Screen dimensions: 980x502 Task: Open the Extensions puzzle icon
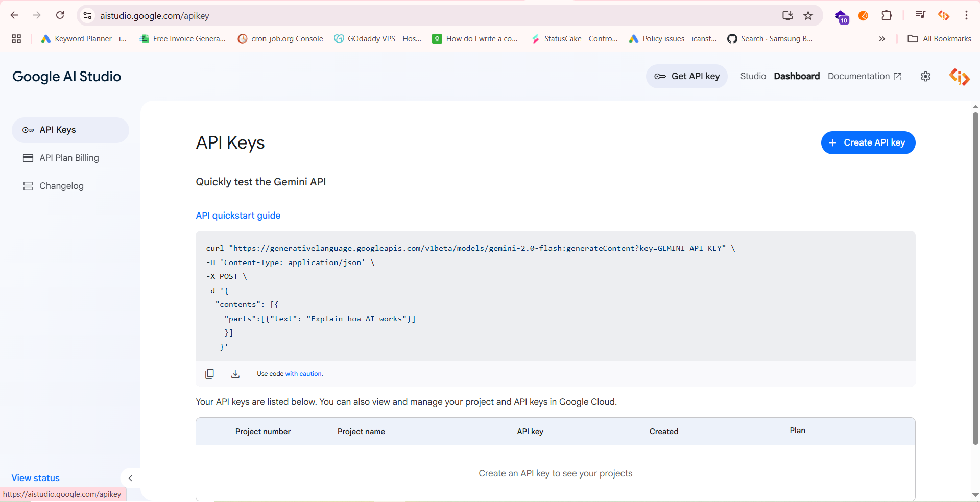point(887,15)
